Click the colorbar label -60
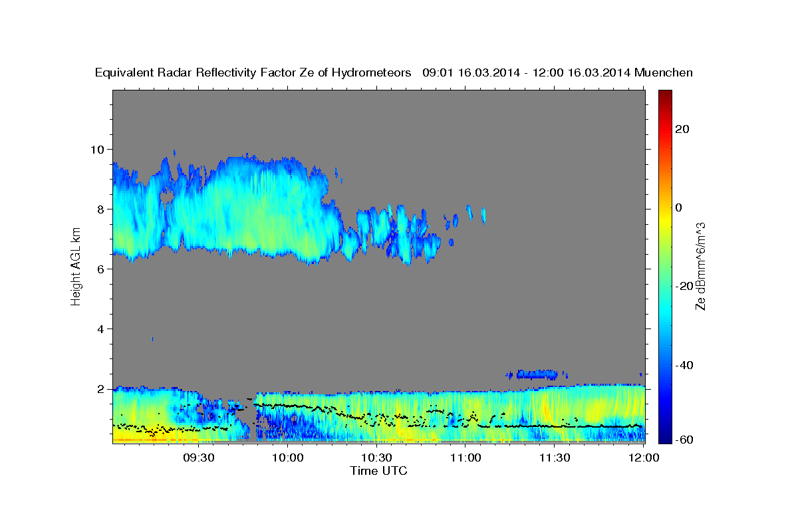798x532 pixels. click(x=686, y=439)
